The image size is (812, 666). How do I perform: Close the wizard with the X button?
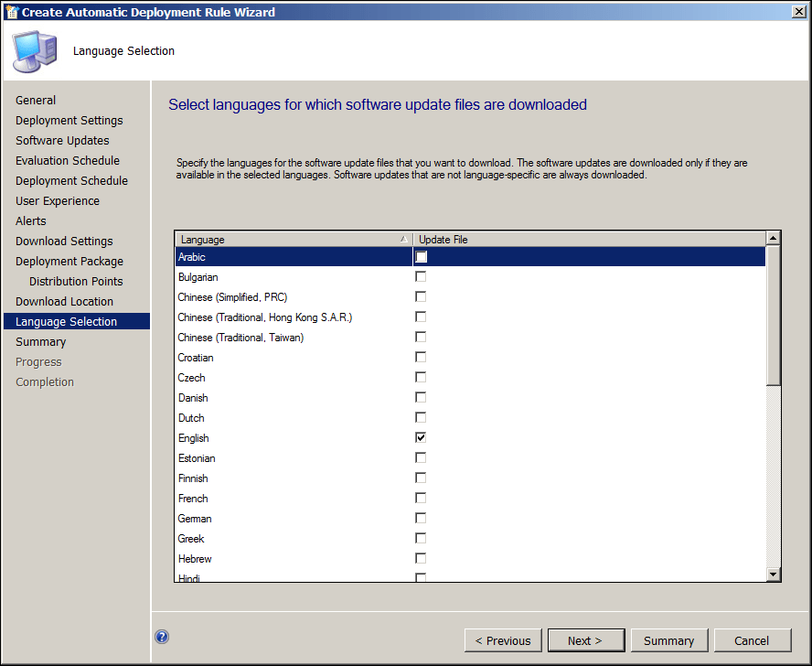(x=797, y=12)
